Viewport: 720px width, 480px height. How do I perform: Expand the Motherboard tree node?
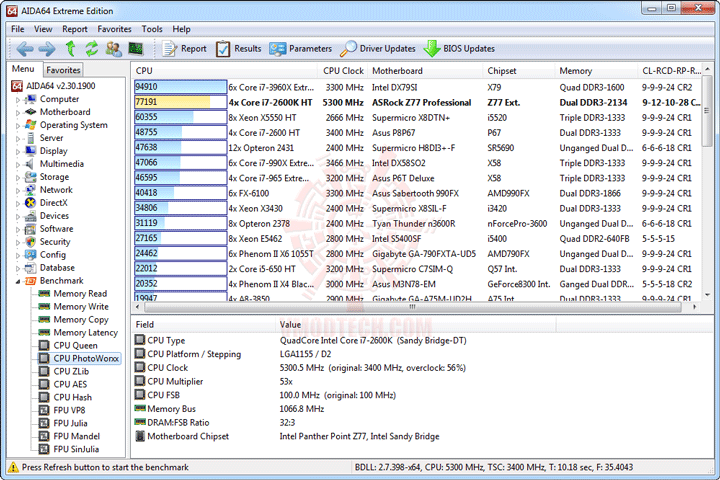[x=18, y=113]
